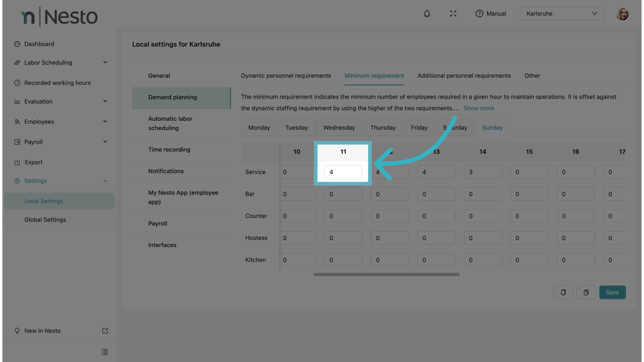Click the Save button
This screenshot has height=362, width=644.
click(x=612, y=292)
